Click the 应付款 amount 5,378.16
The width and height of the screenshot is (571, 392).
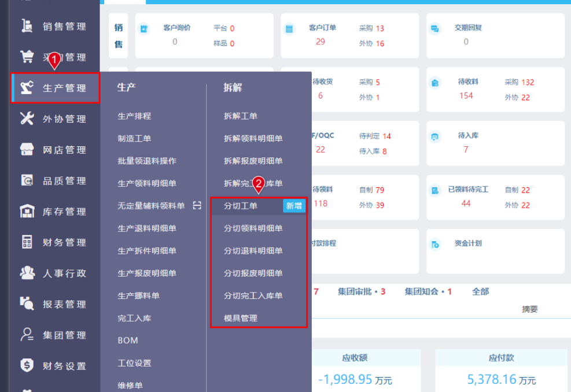click(x=491, y=379)
